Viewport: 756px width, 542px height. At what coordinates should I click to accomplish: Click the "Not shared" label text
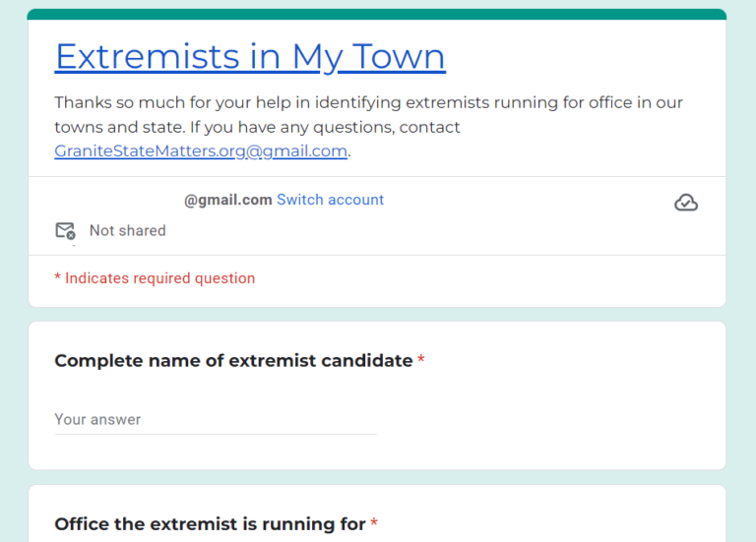point(127,231)
